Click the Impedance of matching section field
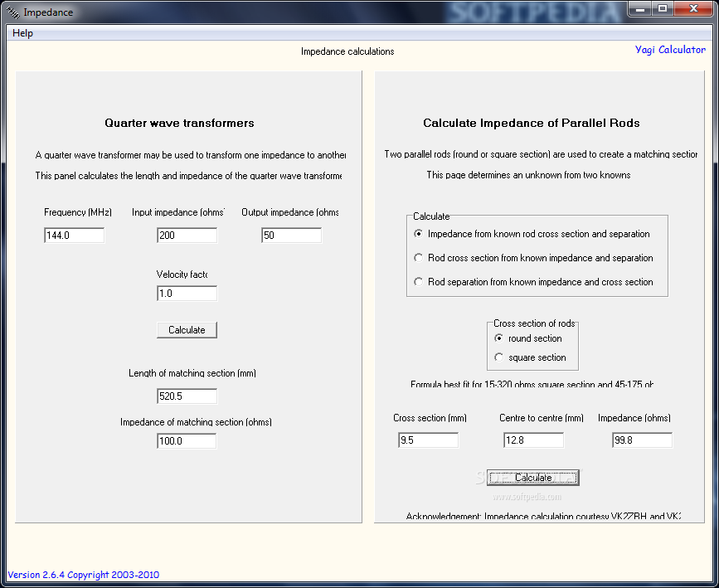This screenshot has width=719, height=588. coord(187,440)
